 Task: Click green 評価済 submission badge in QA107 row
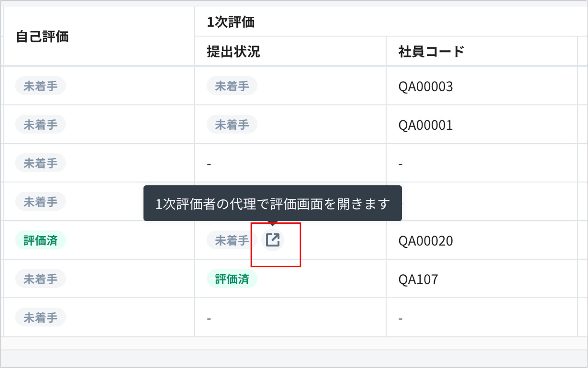click(232, 279)
